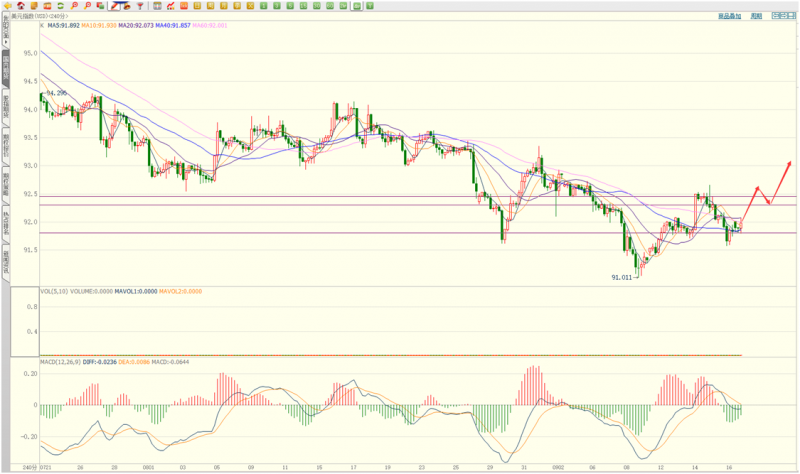This screenshot has height=474, width=800.
Task: Select the green 30-minute period button
Action: [316, 6]
